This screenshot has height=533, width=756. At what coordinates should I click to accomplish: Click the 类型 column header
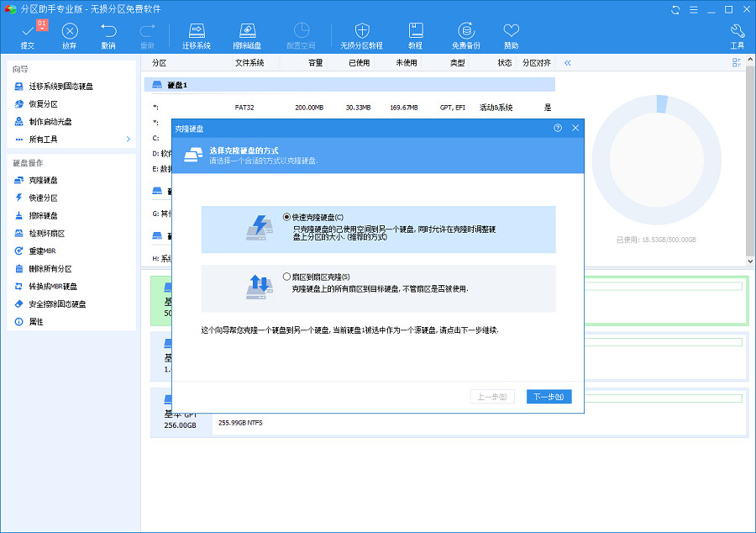[457, 63]
